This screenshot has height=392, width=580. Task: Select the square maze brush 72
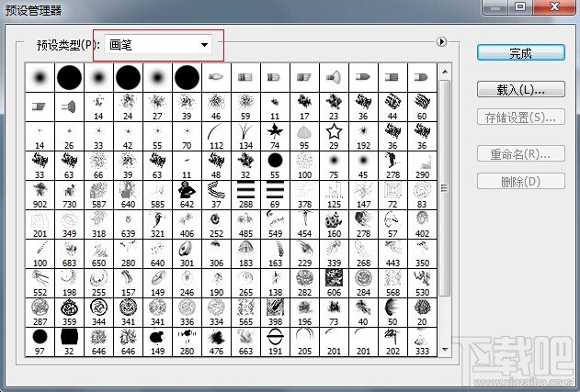[392, 195]
